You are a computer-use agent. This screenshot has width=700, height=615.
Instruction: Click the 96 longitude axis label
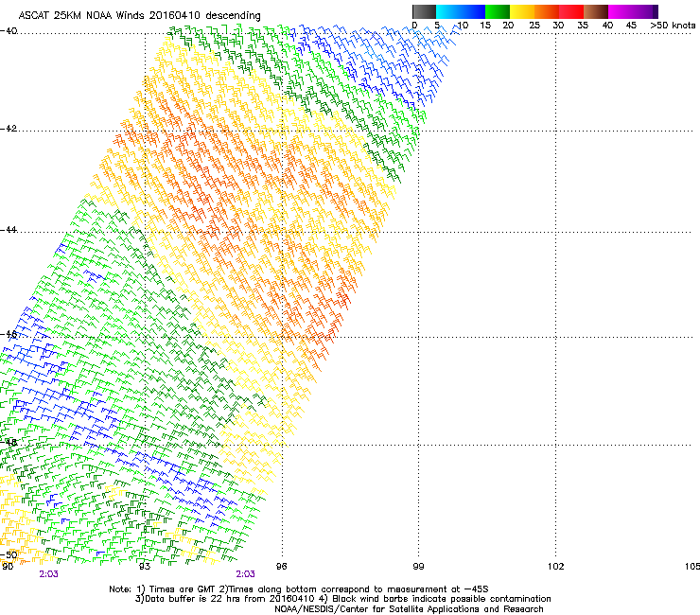[282, 567]
